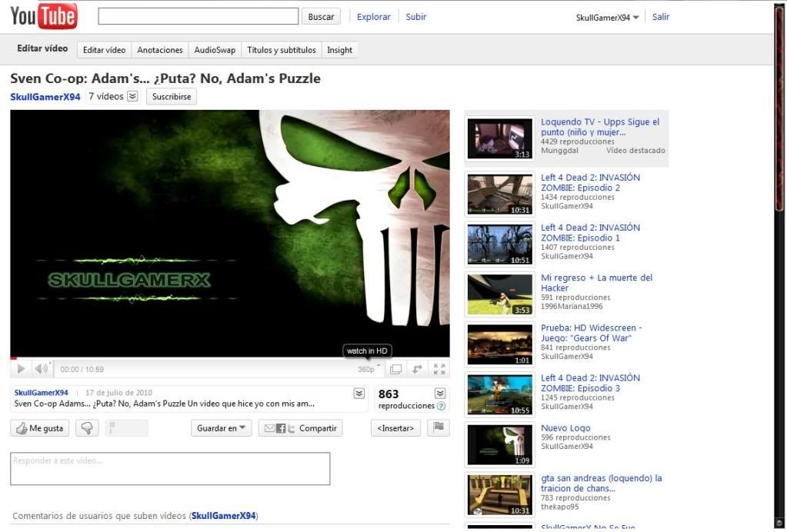
Task: Open the SkullGamerX94 channel link below the title
Action: [x=45, y=97]
